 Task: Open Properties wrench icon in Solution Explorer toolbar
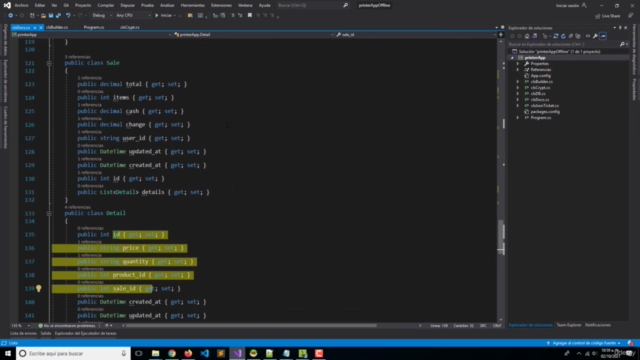click(x=596, y=36)
